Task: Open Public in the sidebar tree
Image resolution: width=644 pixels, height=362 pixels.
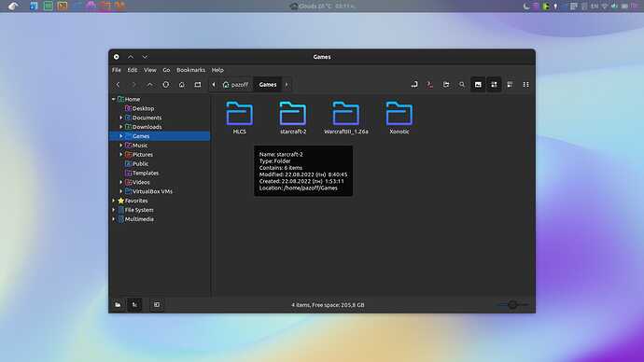Action: pos(137,164)
